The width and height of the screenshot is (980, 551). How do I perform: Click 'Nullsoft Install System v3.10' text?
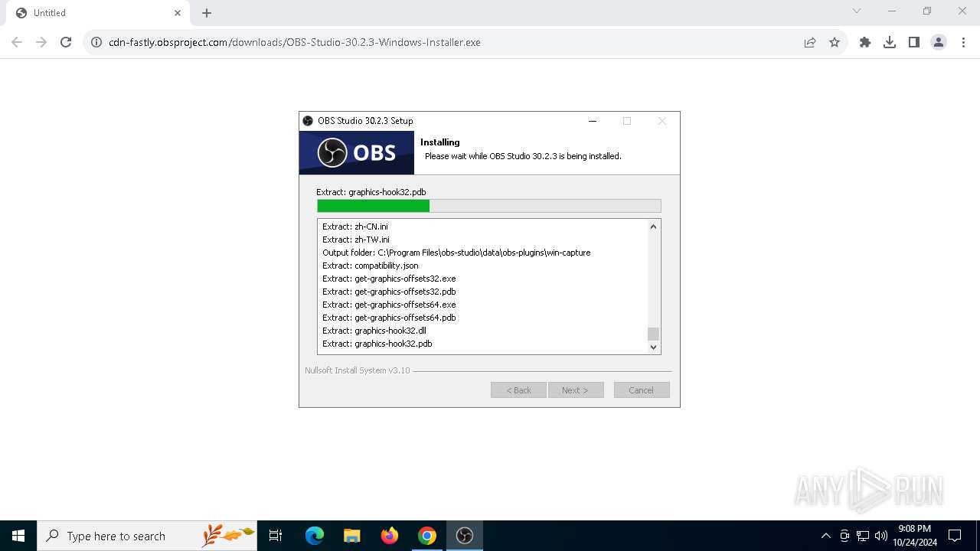tap(358, 370)
